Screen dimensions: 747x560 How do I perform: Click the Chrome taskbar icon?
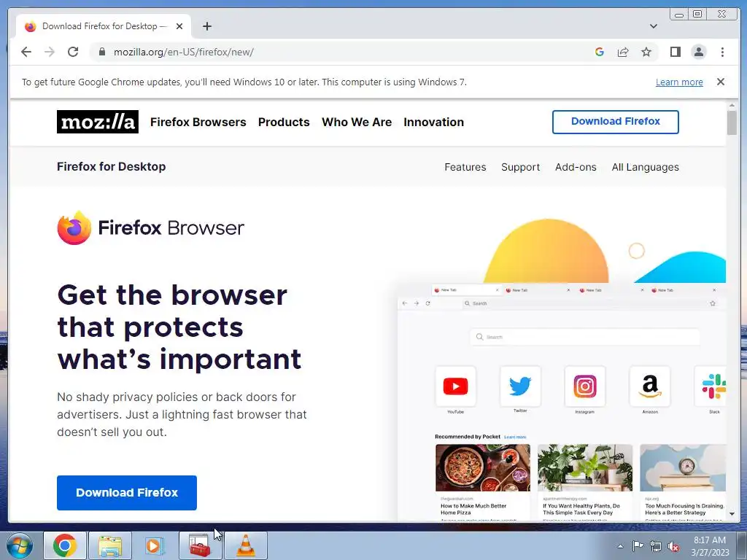click(65, 545)
